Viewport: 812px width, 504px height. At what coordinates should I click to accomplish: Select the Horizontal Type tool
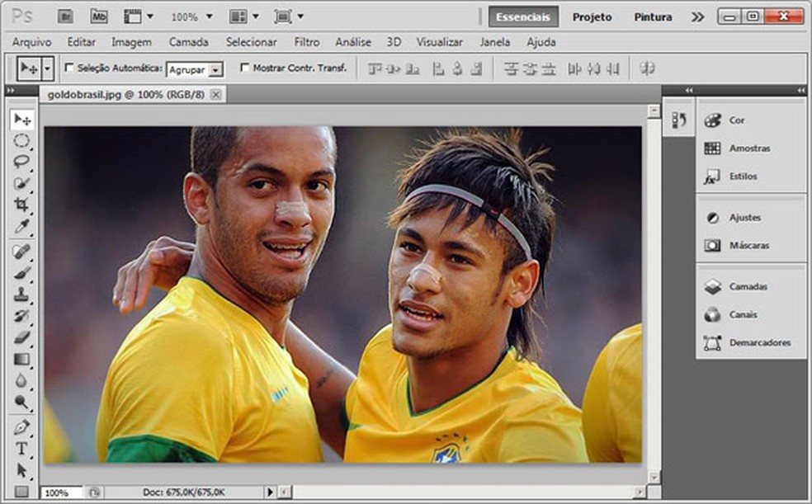(x=22, y=449)
